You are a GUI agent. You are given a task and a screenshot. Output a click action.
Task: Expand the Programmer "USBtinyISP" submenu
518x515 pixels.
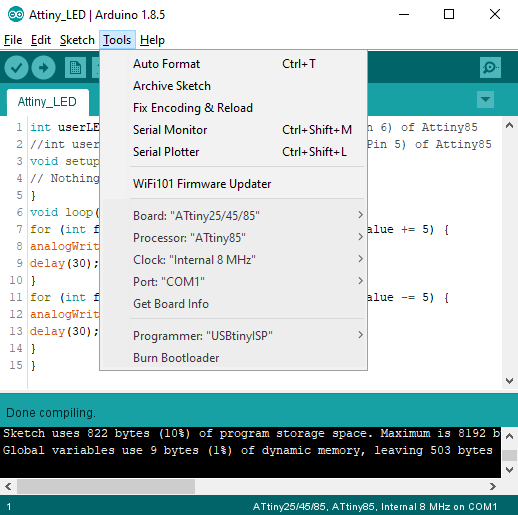[x=247, y=335]
